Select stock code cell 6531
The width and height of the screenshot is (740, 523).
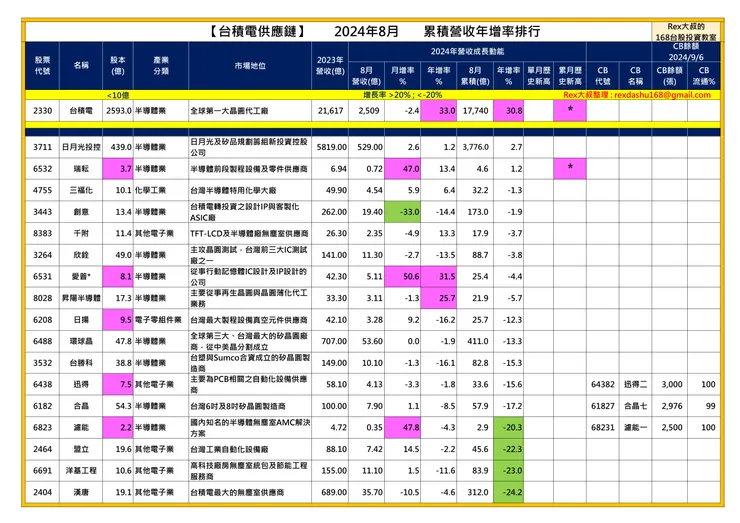(42, 277)
